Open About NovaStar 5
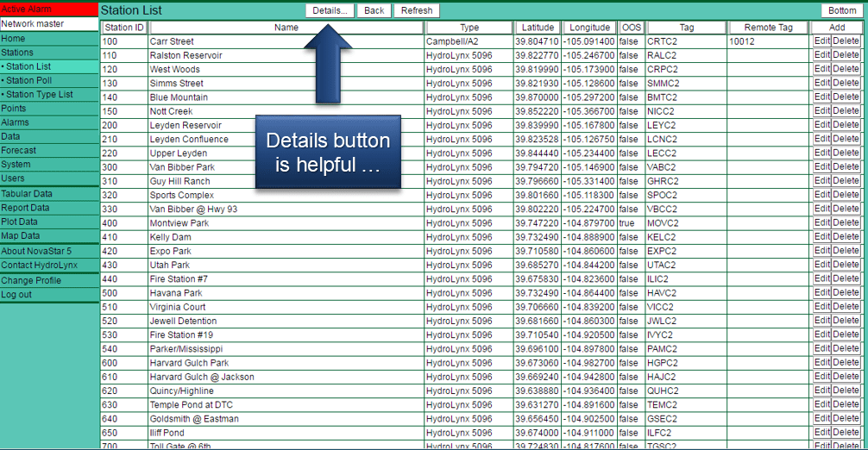The width and height of the screenshot is (868, 450). pos(49,251)
